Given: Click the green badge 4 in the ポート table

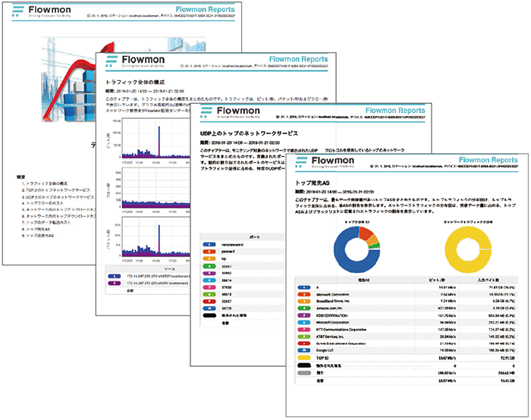Looking at the screenshot, I should pyautogui.click(x=209, y=266).
